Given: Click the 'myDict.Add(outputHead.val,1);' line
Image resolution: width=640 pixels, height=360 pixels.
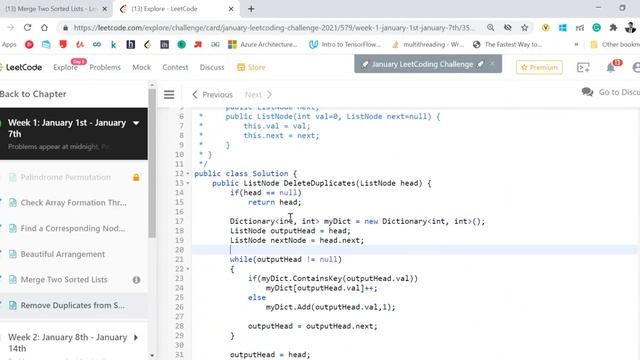Looking at the screenshot, I should [x=331, y=307].
